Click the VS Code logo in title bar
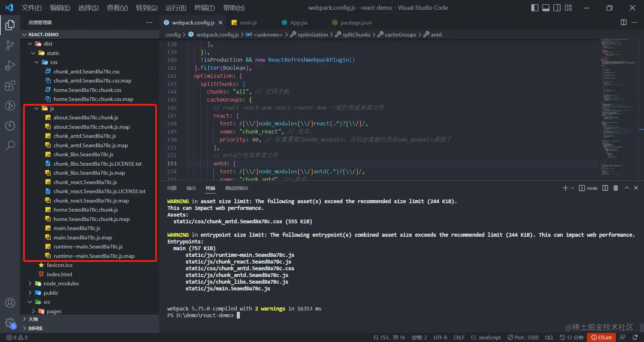The width and height of the screenshot is (644, 342). [9, 8]
